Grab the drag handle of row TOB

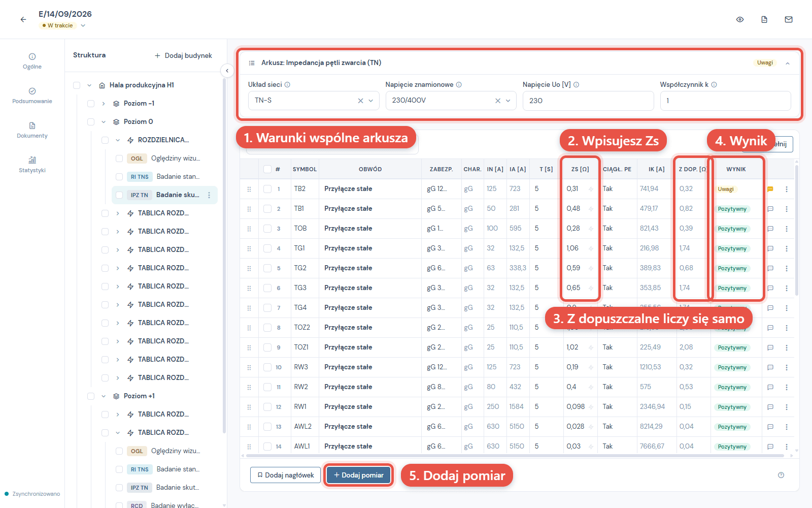(249, 229)
